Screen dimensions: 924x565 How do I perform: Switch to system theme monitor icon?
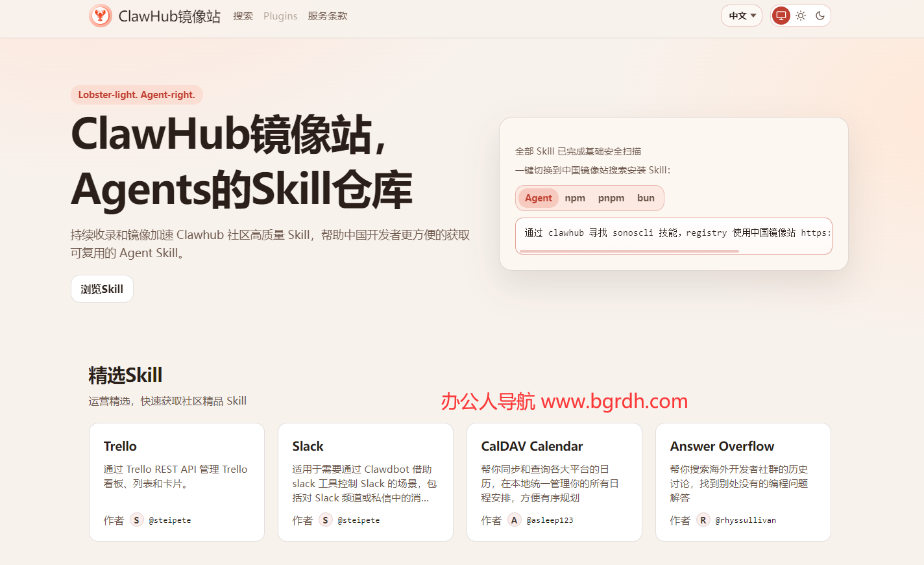781,16
